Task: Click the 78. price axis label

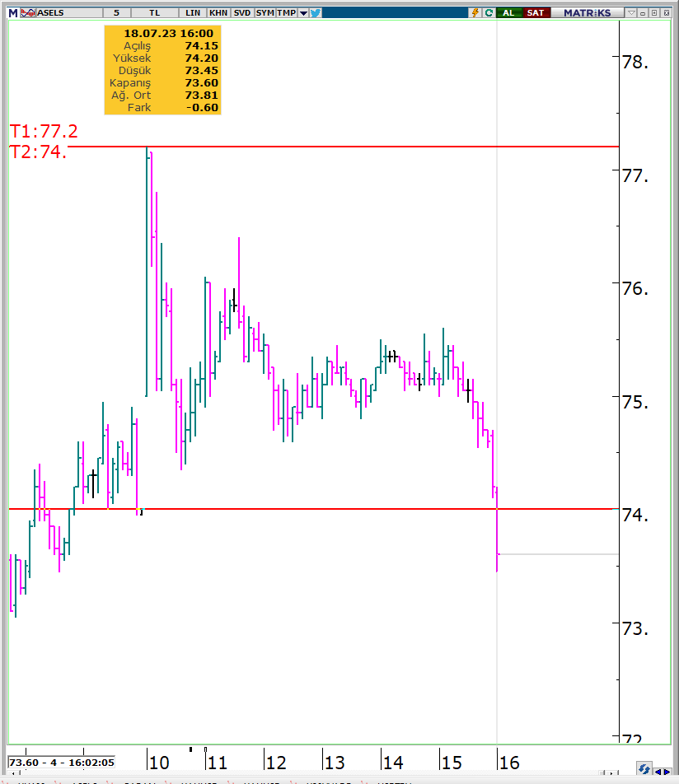Action: [635, 62]
